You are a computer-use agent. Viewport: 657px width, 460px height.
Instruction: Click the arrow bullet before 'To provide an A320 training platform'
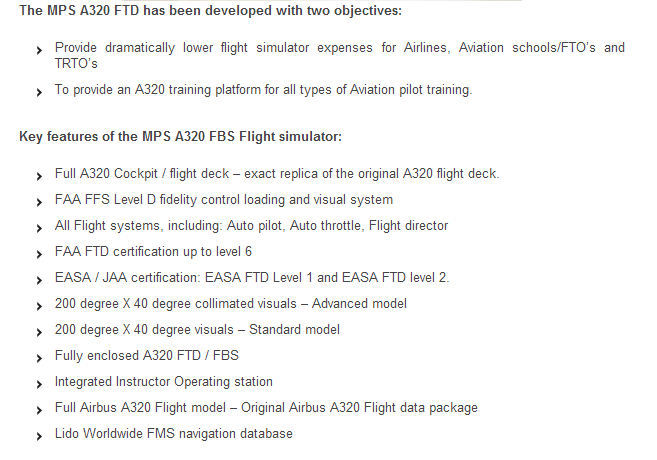point(39,92)
